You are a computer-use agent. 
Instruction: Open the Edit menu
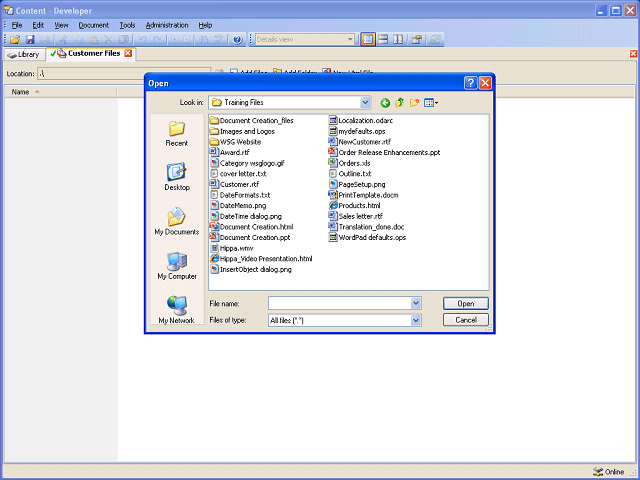[x=38, y=25]
